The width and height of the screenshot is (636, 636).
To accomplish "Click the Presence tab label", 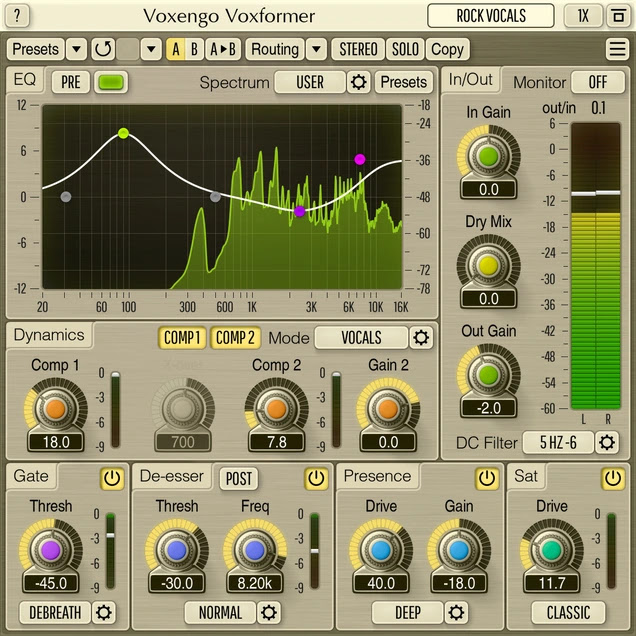I will [377, 476].
